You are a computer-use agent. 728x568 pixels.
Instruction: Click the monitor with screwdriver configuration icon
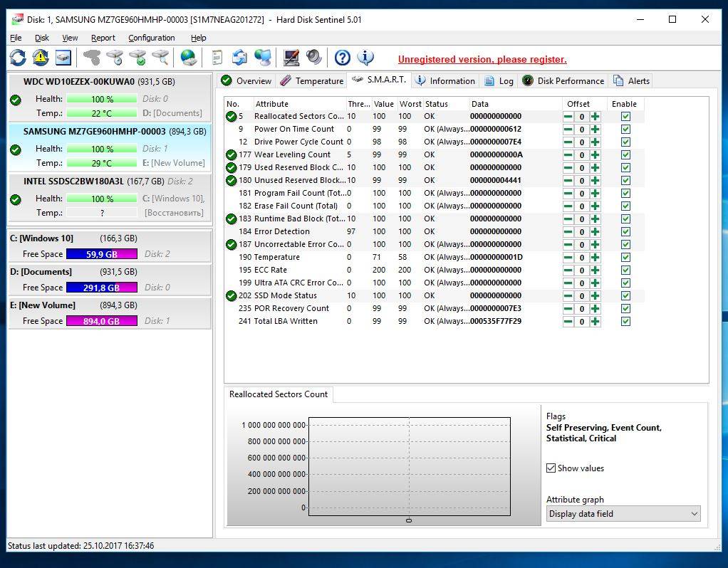(x=291, y=58)
